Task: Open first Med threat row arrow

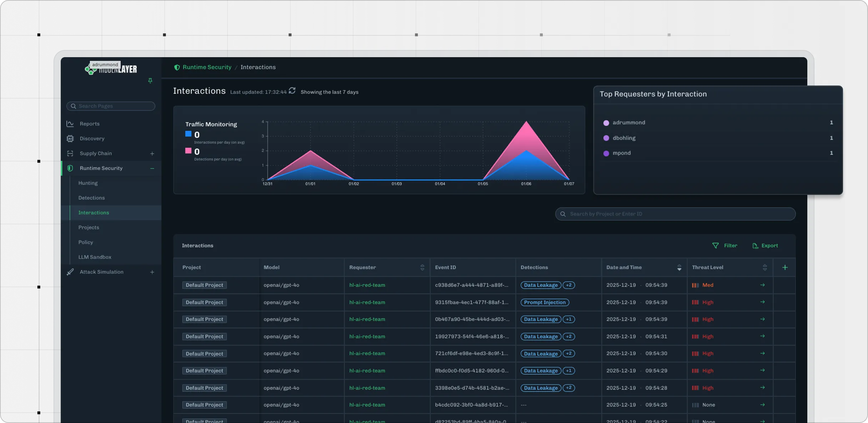Action: click(762, 285)
